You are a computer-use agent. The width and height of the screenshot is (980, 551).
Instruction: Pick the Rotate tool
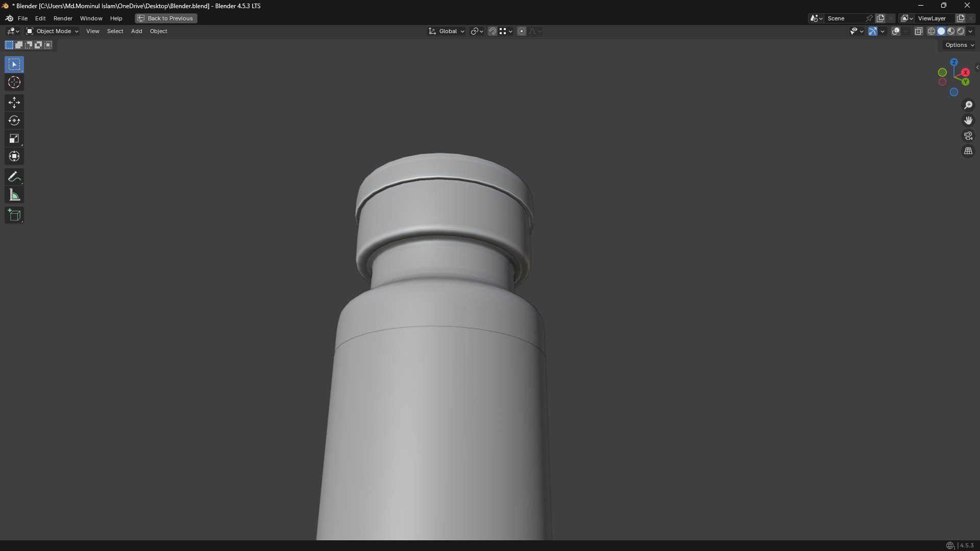coord(14,120)
